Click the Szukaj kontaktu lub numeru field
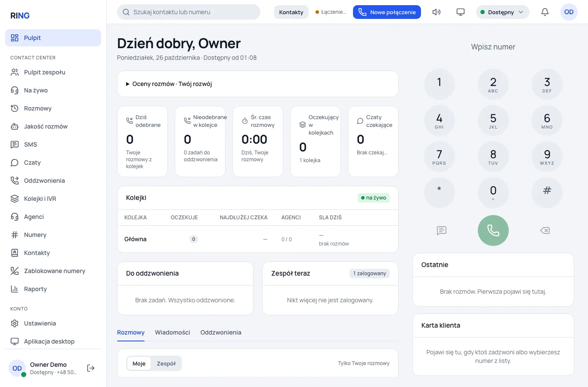This screenshot has width=588, height=387. click(x=189, y=12)
